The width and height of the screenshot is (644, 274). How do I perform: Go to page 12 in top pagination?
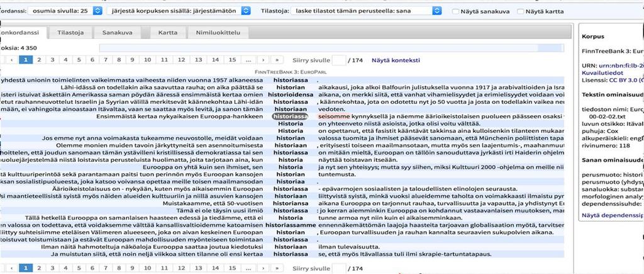[181, 60]
